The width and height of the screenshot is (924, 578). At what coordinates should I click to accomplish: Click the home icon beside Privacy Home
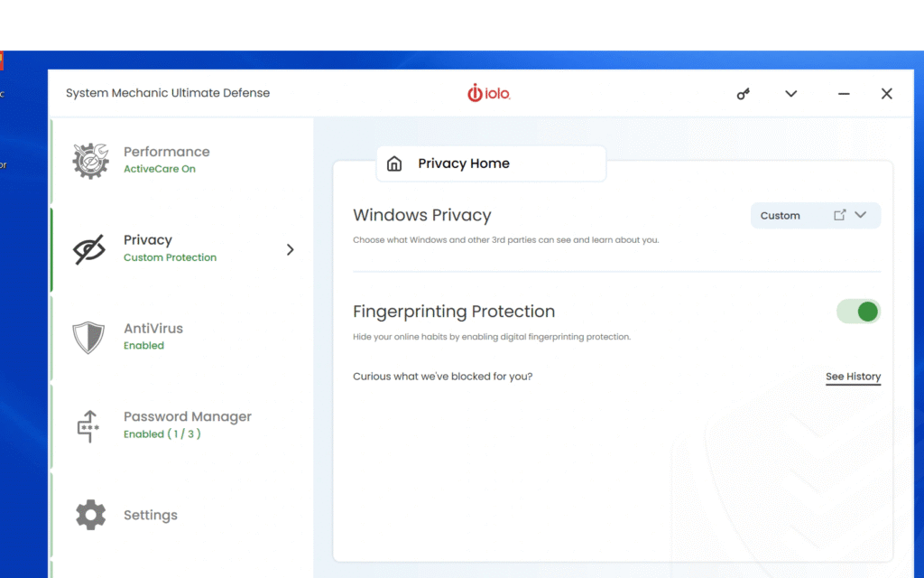(394, 163)
